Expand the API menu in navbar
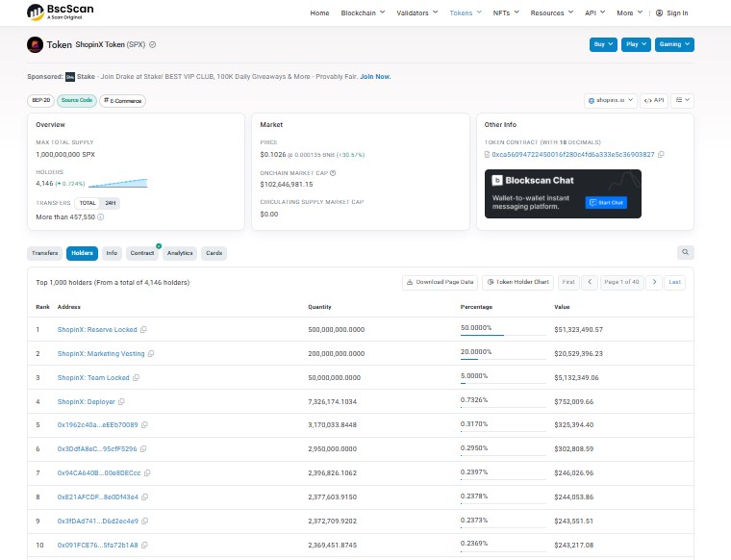 [594, 13]
